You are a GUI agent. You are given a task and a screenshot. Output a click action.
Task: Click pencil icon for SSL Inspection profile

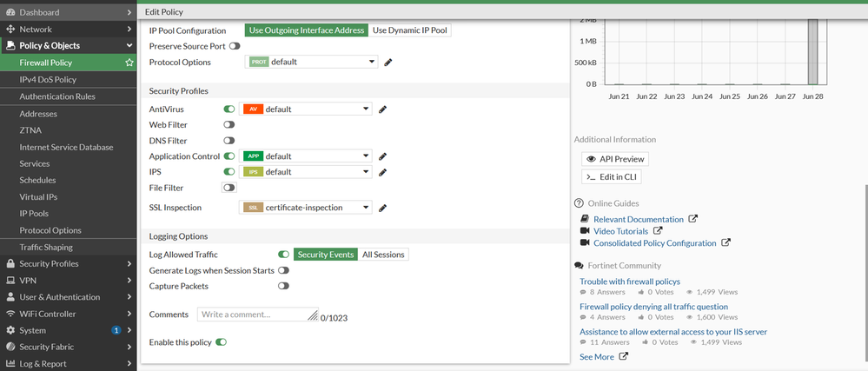(382, 208)
